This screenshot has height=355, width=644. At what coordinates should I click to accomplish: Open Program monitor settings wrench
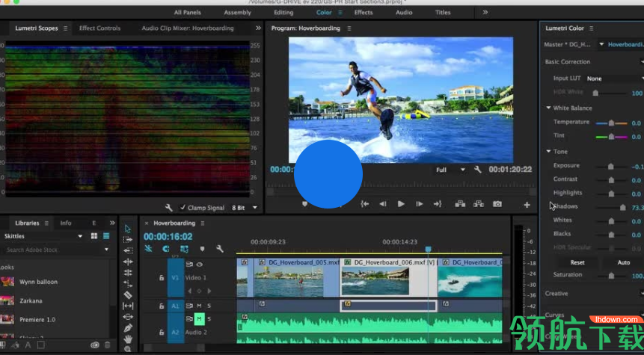(x=478, y=170)
